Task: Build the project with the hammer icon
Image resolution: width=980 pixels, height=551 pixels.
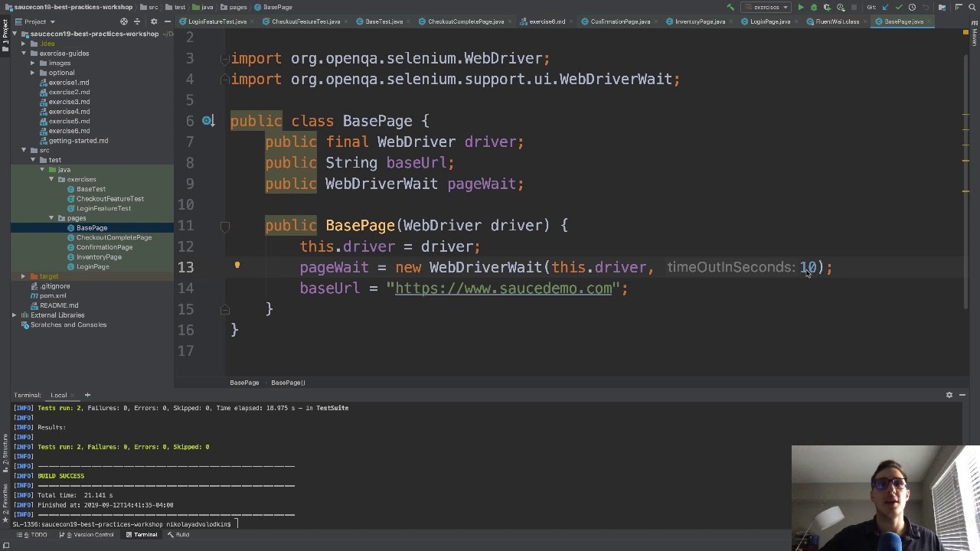Action: 730,8
